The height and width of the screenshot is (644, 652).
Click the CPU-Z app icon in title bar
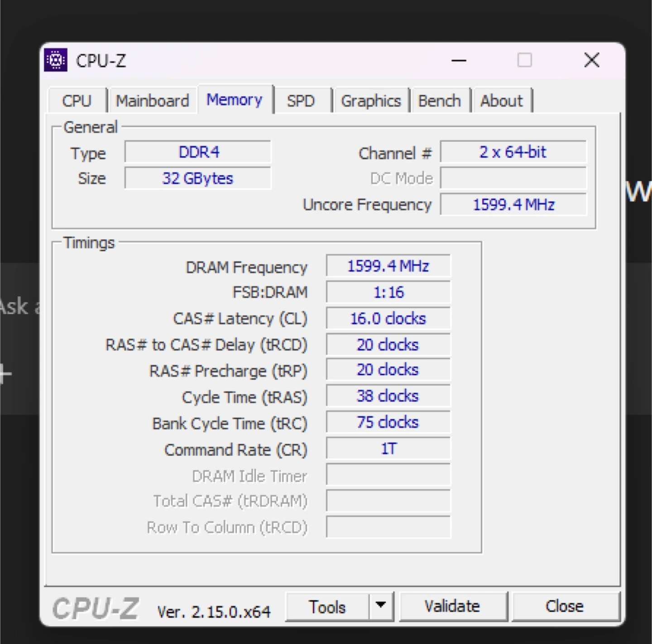pyautogui.click(x=56, y=60)
